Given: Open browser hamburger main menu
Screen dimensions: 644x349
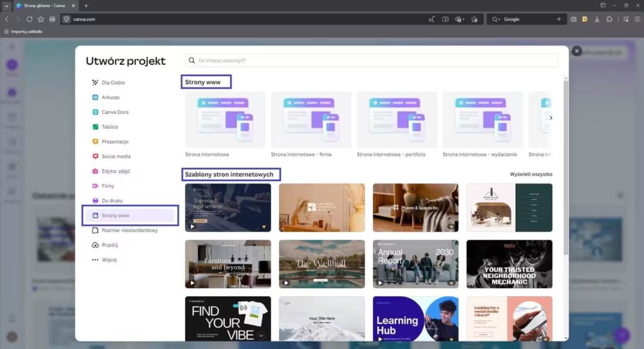Looking at the screenshot, I should [637, 19].
